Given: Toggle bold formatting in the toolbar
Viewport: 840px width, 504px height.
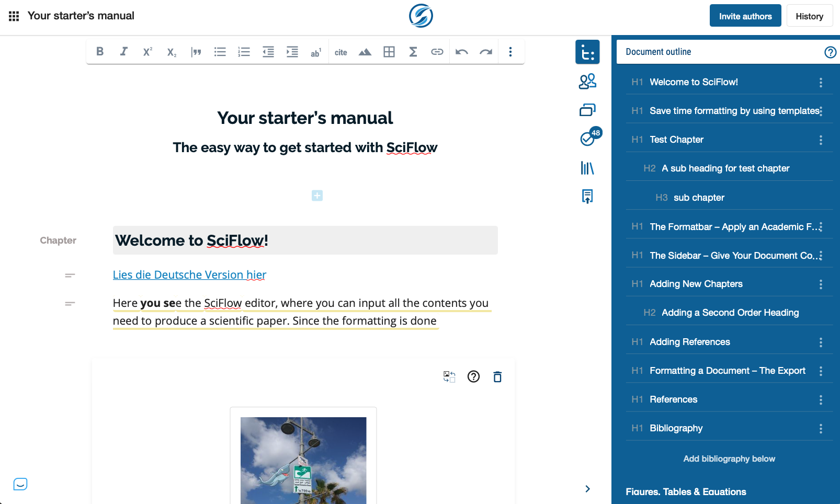Looking at the screenshot, I should tap(99, 51).
